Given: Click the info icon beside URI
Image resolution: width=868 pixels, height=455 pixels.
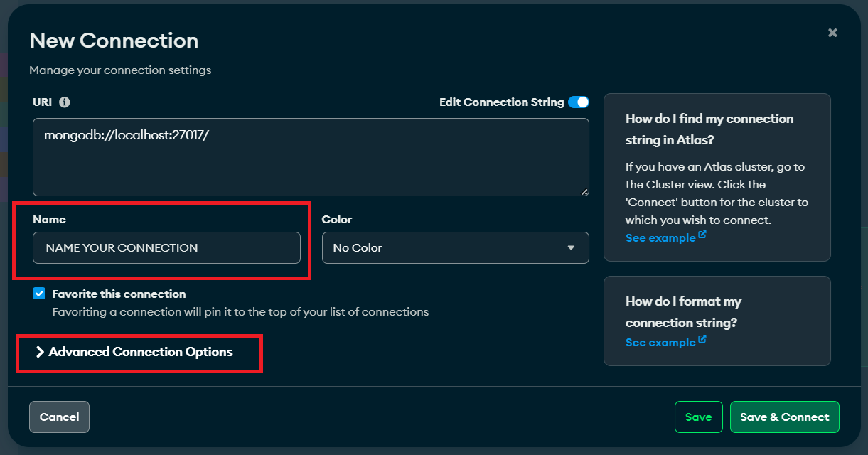Looking at the screenshot, I should coord(65,102).
